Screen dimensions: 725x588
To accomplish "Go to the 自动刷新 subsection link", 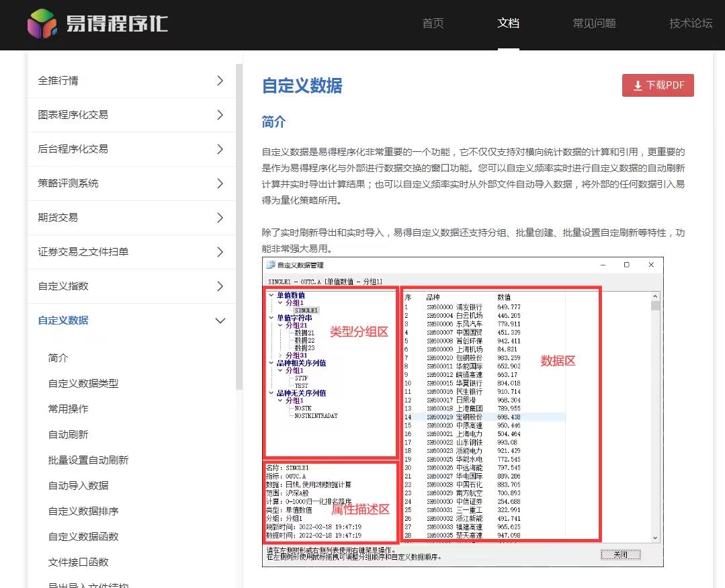I will point(69,435).
